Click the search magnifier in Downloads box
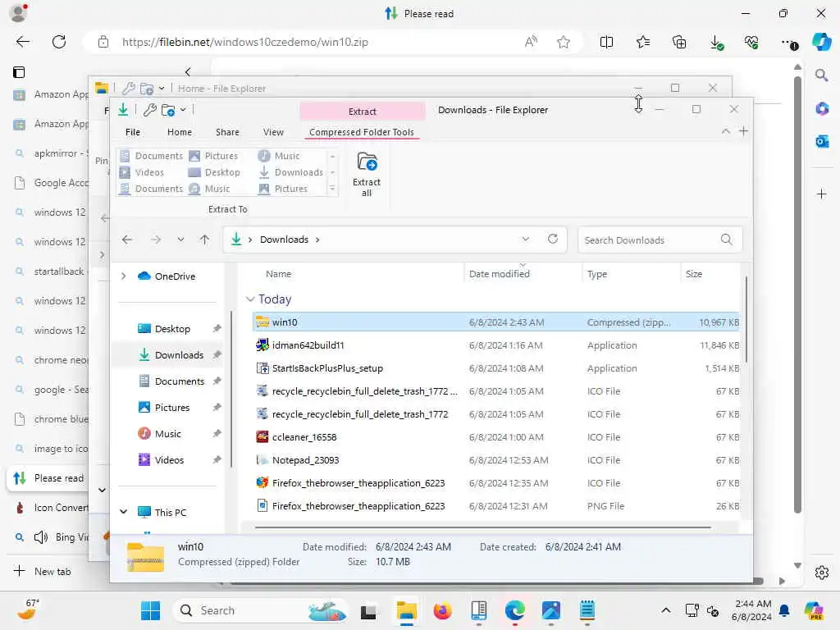 click(x=727, y=240)
